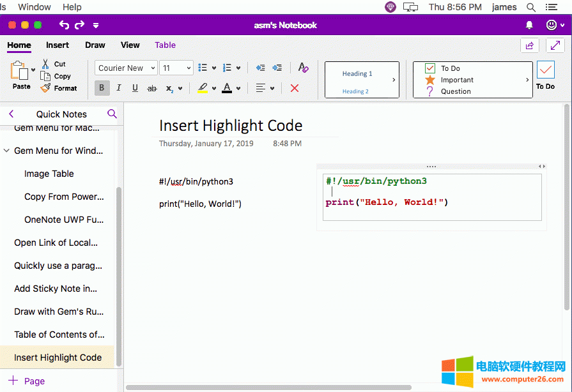Decrease indent of the paragraph
The image size is (572, 392).
260,68
